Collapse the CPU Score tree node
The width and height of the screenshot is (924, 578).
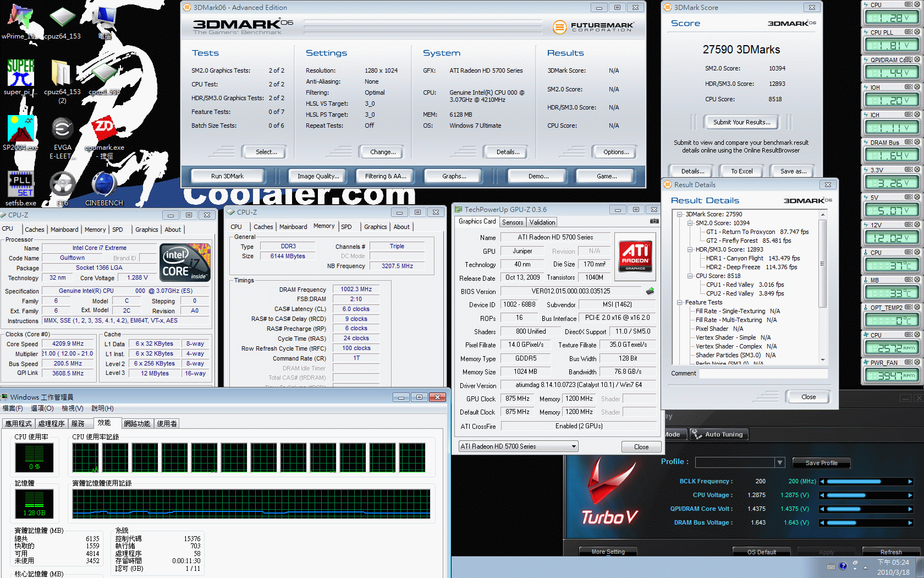click(x=690, y=276)
